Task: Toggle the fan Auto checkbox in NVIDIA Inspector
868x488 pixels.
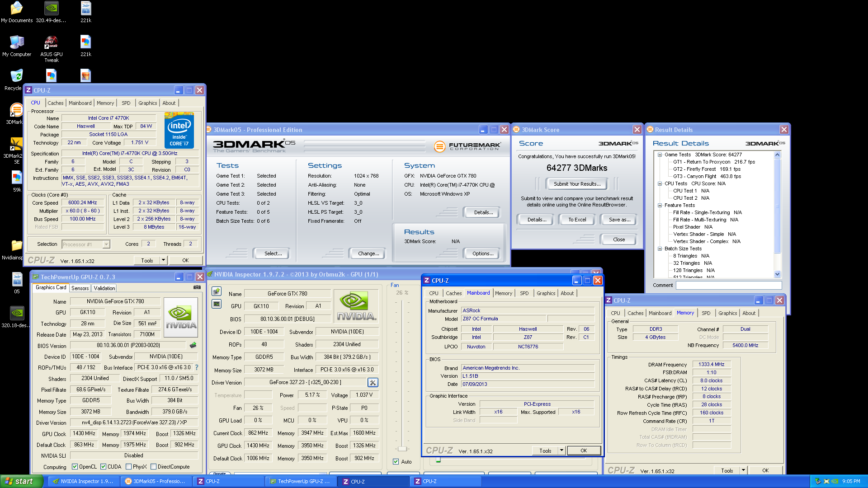Action: click(396, 462)
